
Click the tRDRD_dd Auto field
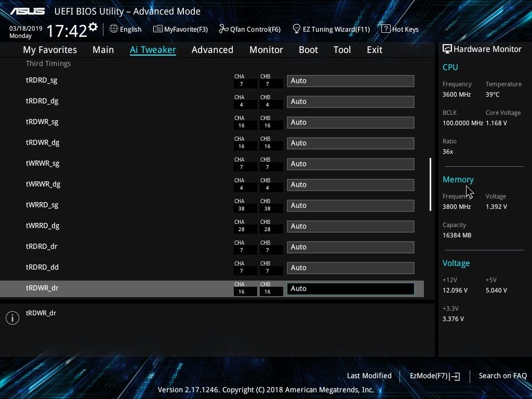coord(351,268)
